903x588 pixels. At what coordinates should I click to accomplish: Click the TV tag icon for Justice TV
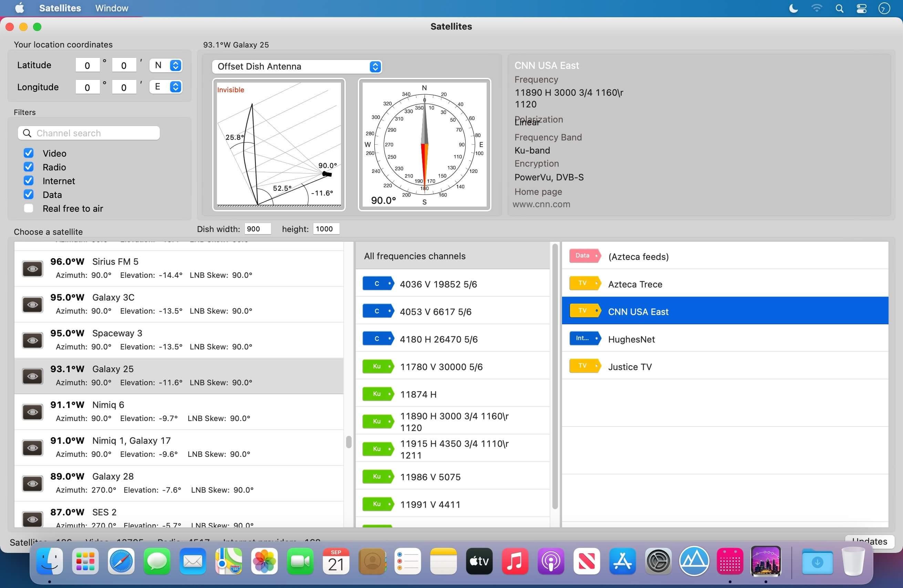585,366
